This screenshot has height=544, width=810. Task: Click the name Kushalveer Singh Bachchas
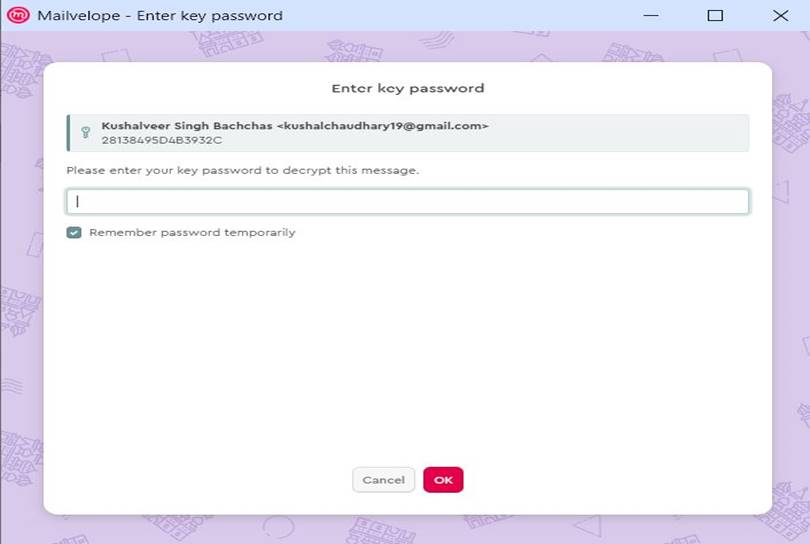pyautogui.click(x=186, y=126)
